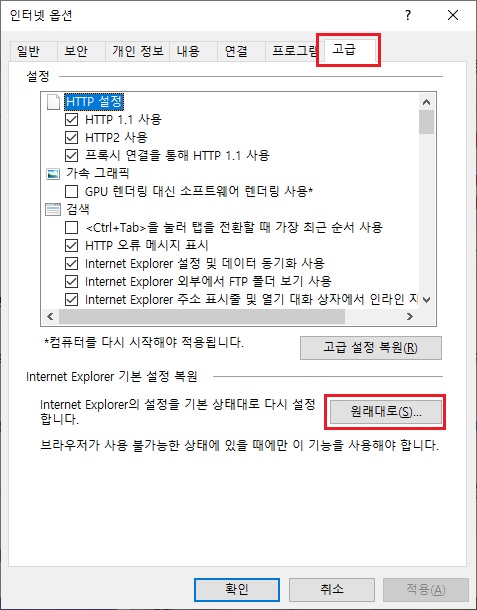Click the question mark help icon
The image size is (477, 610).
click(407, 16)
